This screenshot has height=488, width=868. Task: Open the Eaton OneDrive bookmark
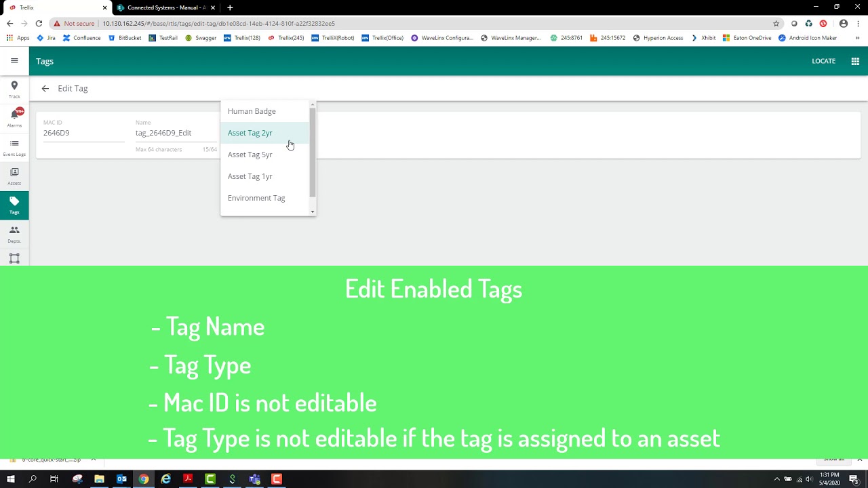click(x=747, y=38)
